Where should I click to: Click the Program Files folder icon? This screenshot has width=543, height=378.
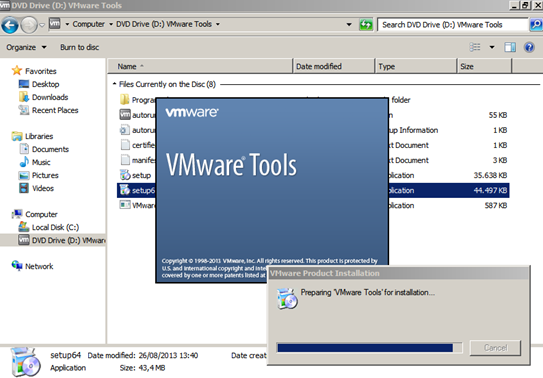coord(125,100)
